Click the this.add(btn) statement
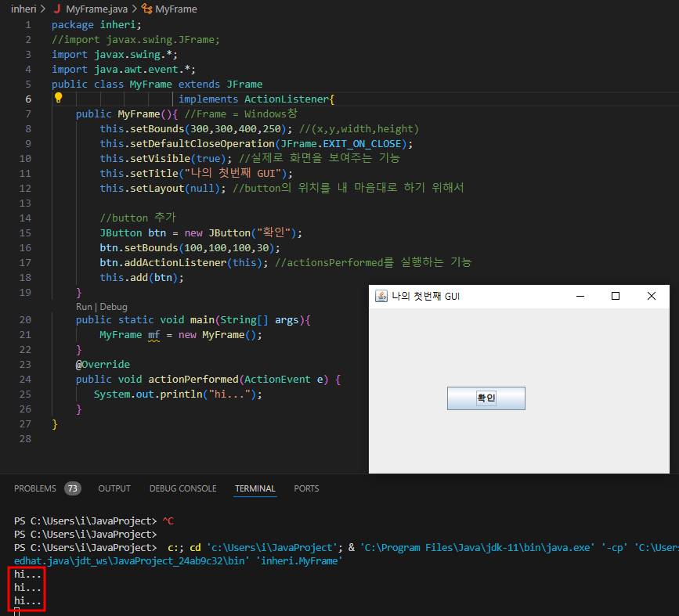 coord(142,278)
